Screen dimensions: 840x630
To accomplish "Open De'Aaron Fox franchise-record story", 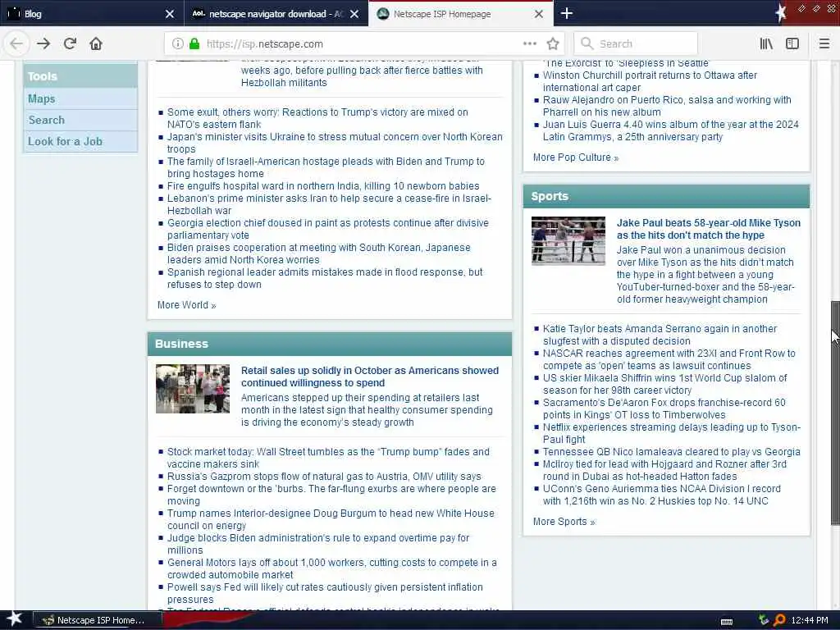I will coord(664,409).
